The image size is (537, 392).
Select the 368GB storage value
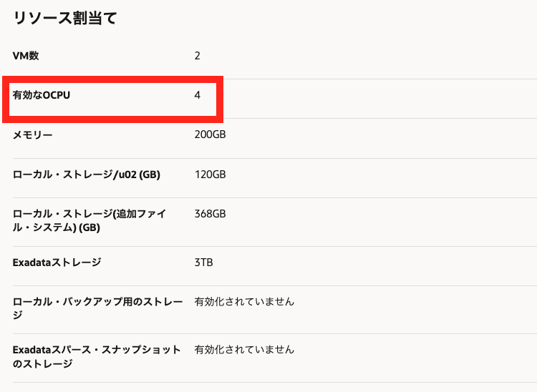point(211,214)
